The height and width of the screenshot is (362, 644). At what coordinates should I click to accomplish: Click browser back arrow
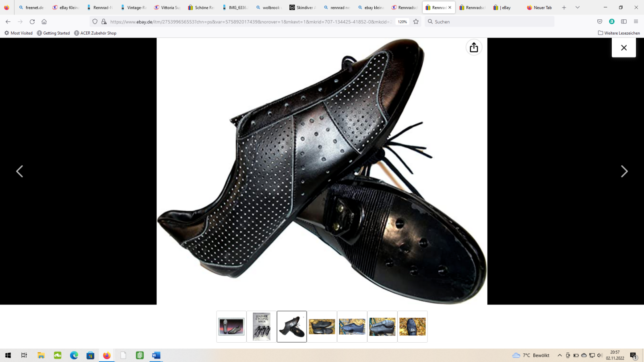click(8, 22)
